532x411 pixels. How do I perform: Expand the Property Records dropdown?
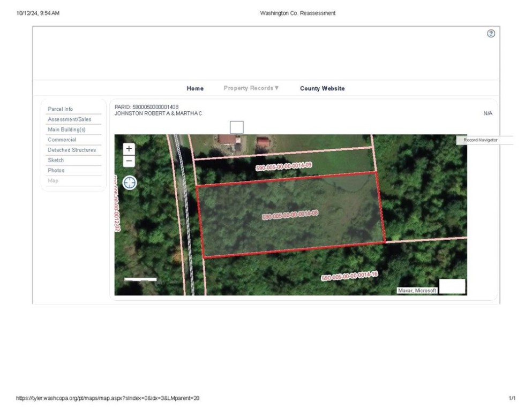point(251,88)
